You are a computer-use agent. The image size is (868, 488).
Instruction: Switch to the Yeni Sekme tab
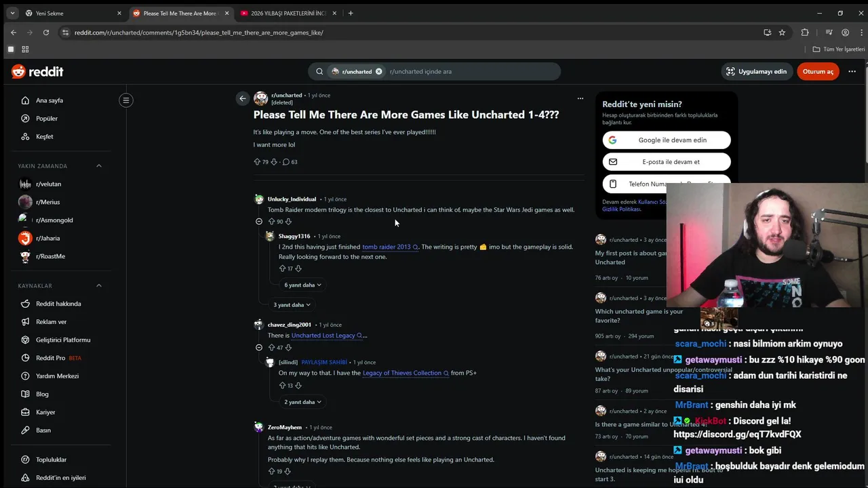(73, 13)
